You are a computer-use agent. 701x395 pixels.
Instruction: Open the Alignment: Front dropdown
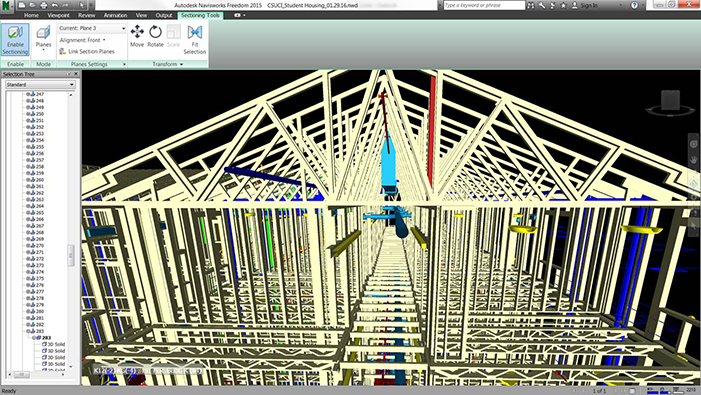pyautogui.click(x=83, y=40)
